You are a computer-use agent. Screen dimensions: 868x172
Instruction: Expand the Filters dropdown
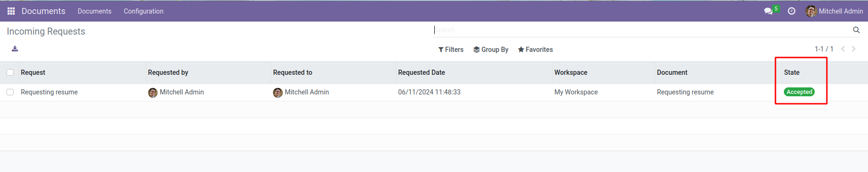pos(451,50)
